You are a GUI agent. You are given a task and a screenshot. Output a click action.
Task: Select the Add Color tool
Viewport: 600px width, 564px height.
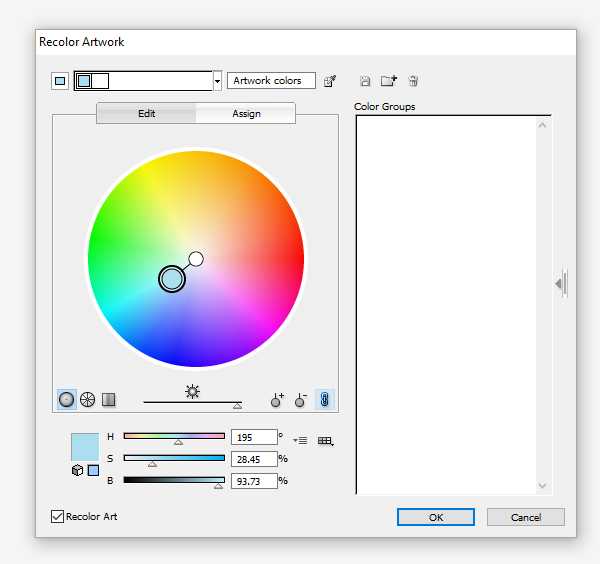[x=277, y=400]
